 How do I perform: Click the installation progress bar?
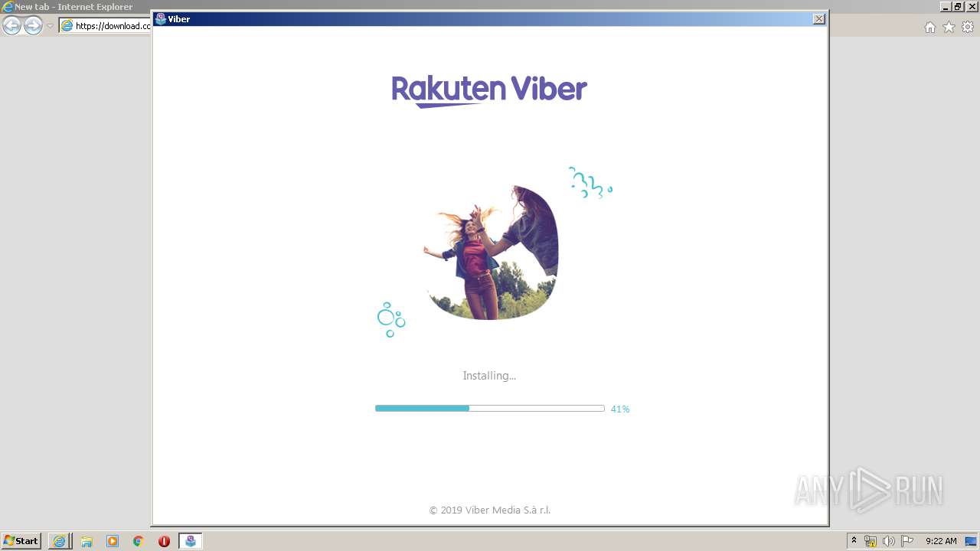pyautogui.click(x=490, y=409)
